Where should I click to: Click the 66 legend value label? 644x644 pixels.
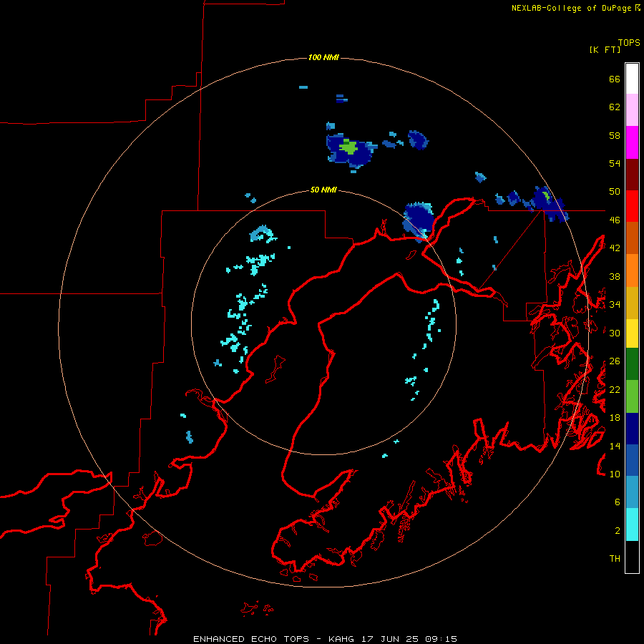pyautogui.click(x=615, y=79)
